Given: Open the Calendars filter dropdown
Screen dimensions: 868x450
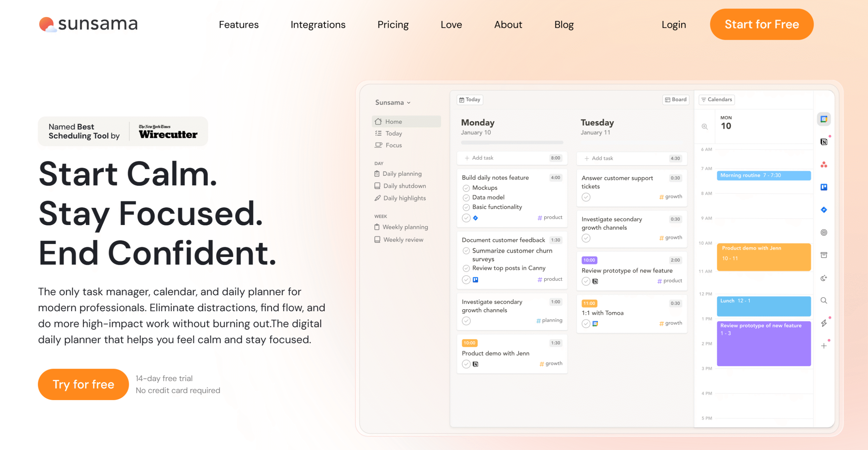Looking at the screenshot, I should coord(717,99).
